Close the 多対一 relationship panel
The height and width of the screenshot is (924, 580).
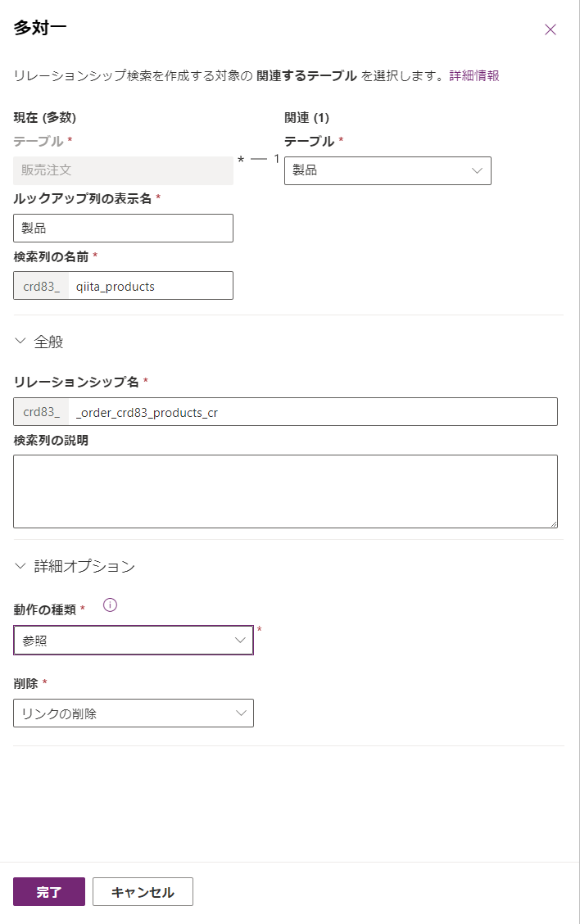coord(551,29)
